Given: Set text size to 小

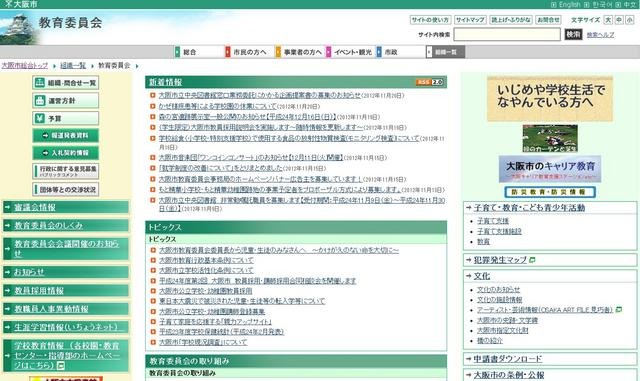Looking at the screenshot, I should 630,20.
